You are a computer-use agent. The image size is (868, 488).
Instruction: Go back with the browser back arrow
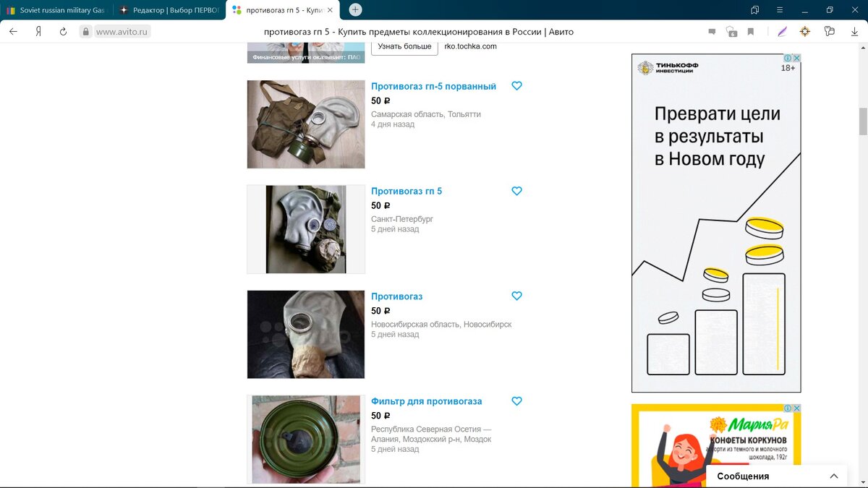(13, 32)
